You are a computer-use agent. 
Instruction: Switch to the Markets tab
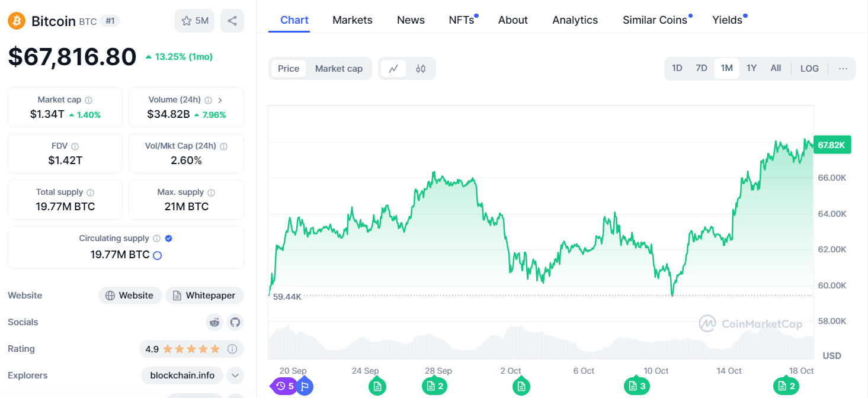coord(353,20)
